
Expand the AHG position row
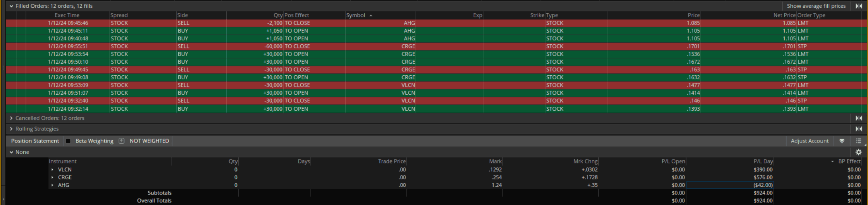(x=52, y=185)
